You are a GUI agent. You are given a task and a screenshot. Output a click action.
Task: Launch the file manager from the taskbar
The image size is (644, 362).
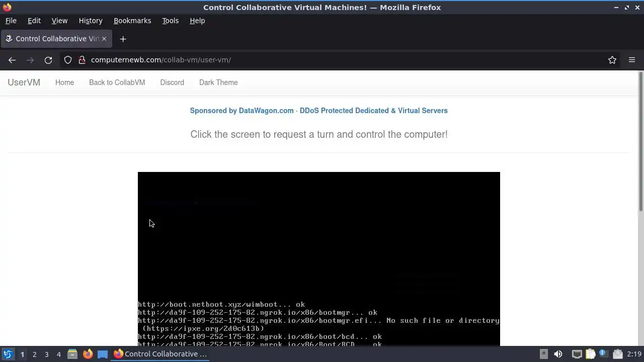[x=72, y=354]
